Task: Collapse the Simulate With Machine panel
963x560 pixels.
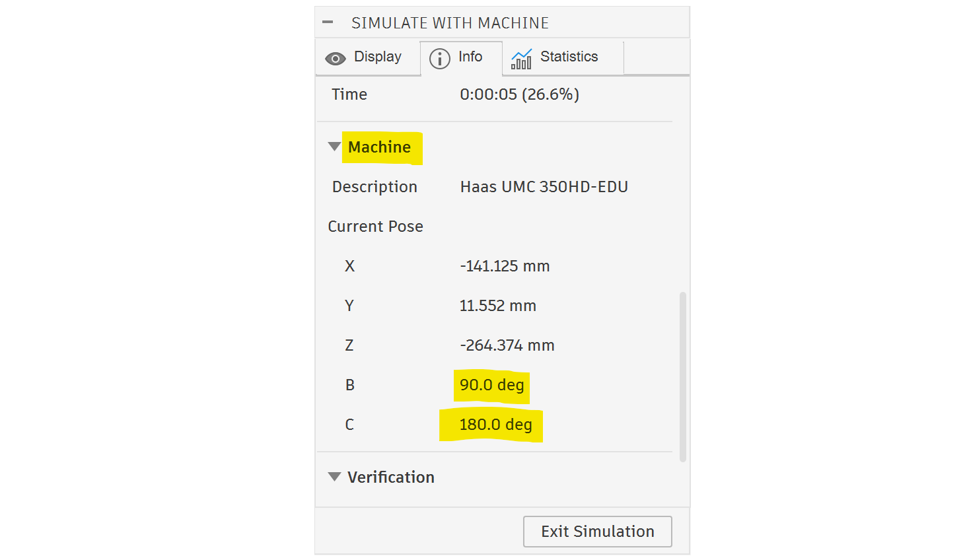Action: click(328, 22)
